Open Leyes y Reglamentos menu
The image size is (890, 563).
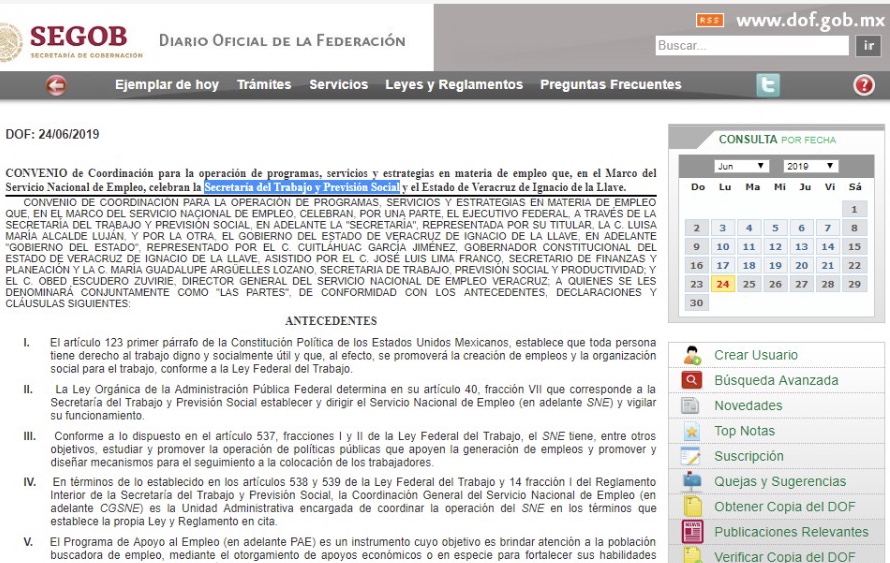click(x=454, y=85)
